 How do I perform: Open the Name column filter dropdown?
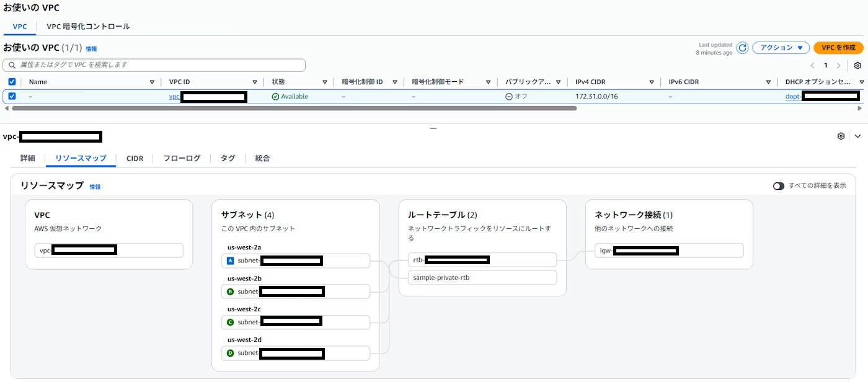tap(151, 81)
